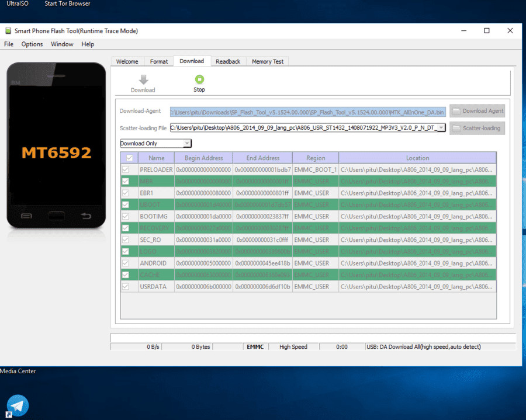526x420 pixels.
Task: Toggle the EBR1 row checkbox
Action: click(x=126, y=193)
